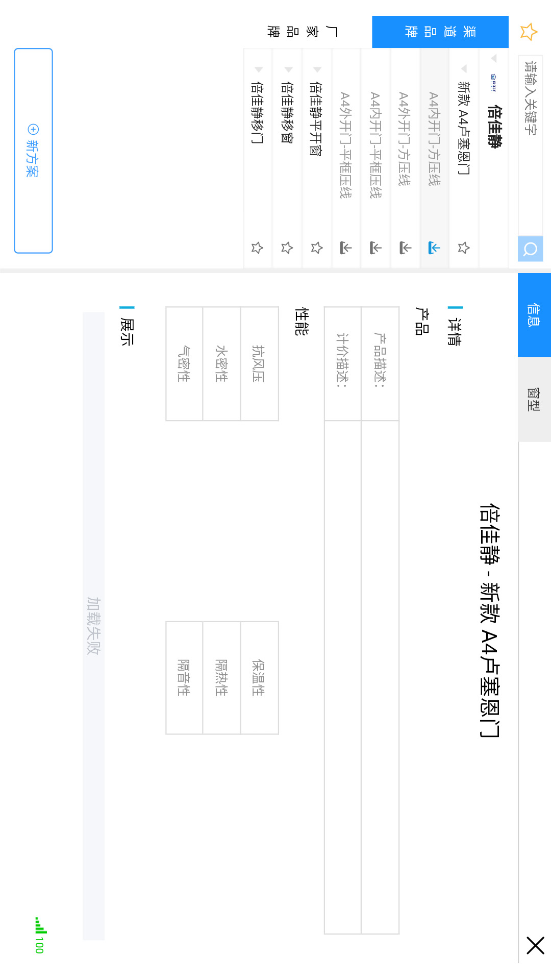Image resolution: width=551 pixels, height=980 pixels.
Task: Collapse the 倍佳静 brand group
Action: pos(493,58)
